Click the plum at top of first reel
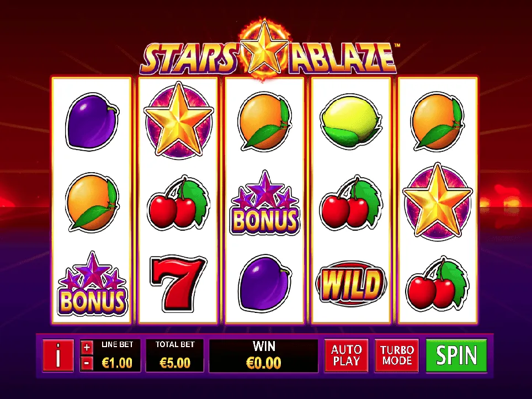This screenshot has height=399, width=532. pyautogui.click(x=92, y=121)
